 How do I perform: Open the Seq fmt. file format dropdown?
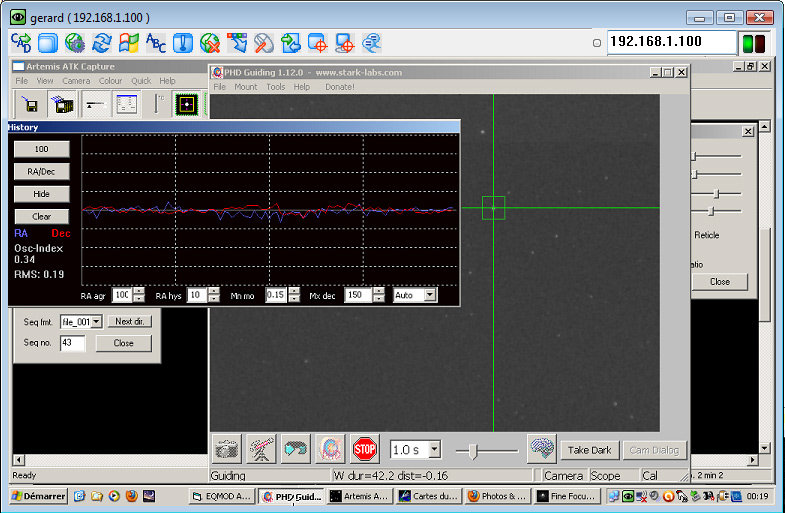[x=97, y=322]
